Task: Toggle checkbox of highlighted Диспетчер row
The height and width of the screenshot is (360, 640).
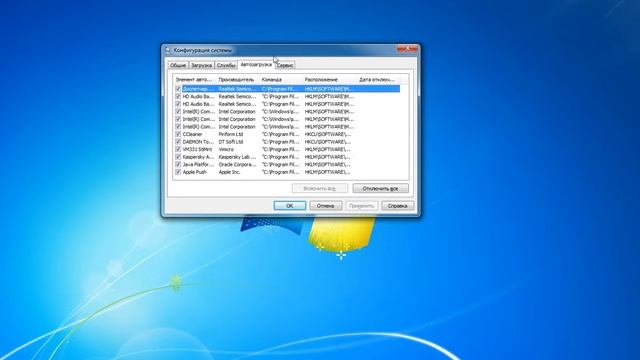Action: click(178, 89)
